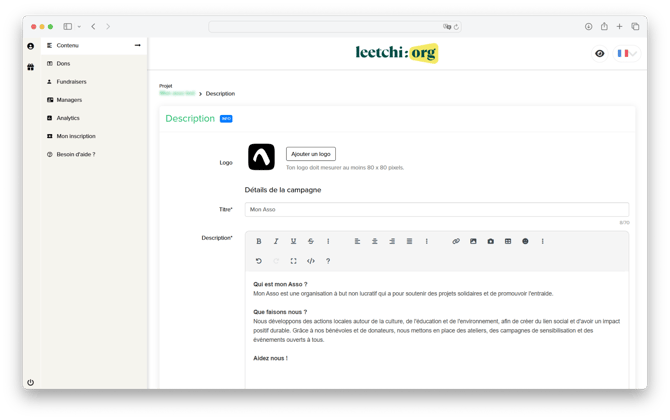The width and height of the screenshot is (670, 420).
Task: Click the gift icon in left rail
Action: pyautogui.click(x=30, y=67)
